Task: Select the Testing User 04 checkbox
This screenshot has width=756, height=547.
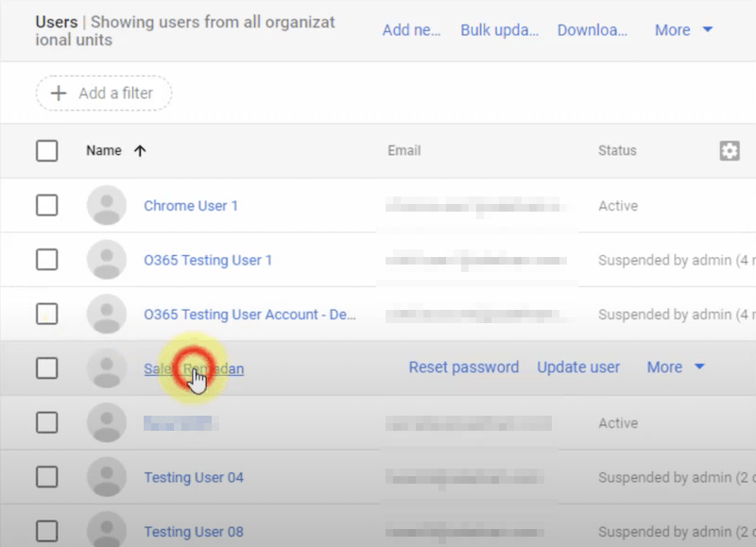Action: [x=46, y=477]
